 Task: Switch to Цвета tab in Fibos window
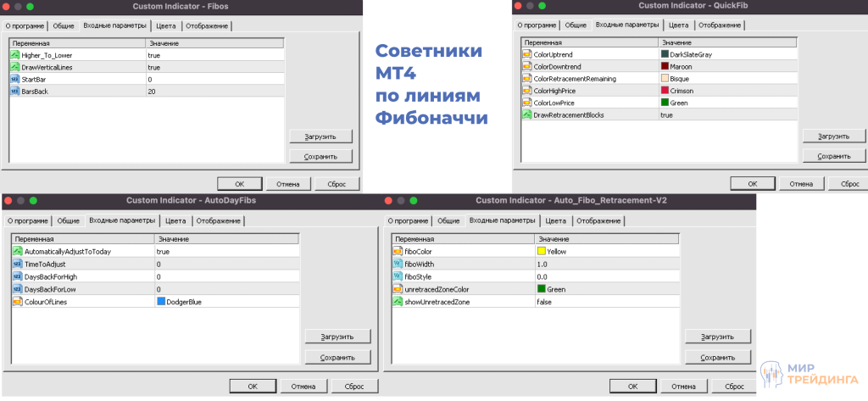pyautogui.click(x=166, y=26)
